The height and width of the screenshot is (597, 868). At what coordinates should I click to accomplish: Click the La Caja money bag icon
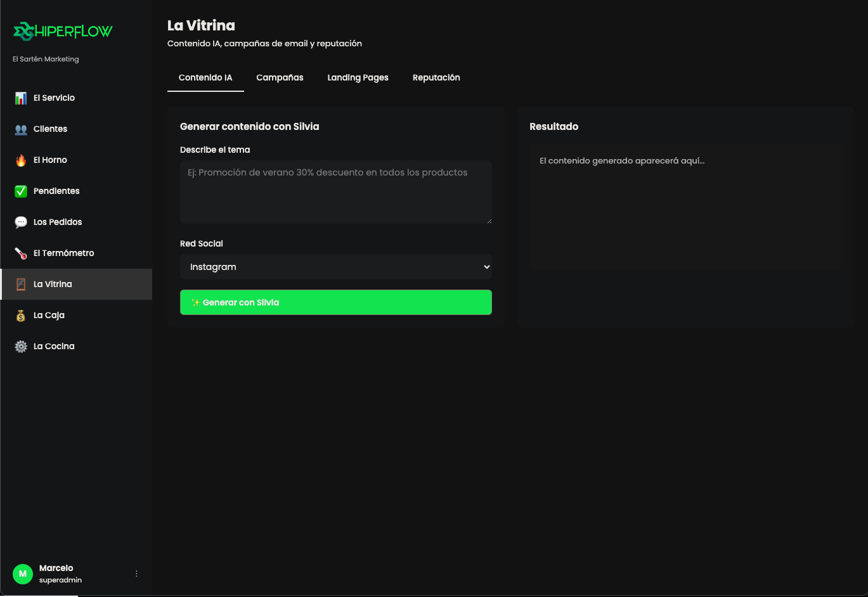tap(21, 316)
